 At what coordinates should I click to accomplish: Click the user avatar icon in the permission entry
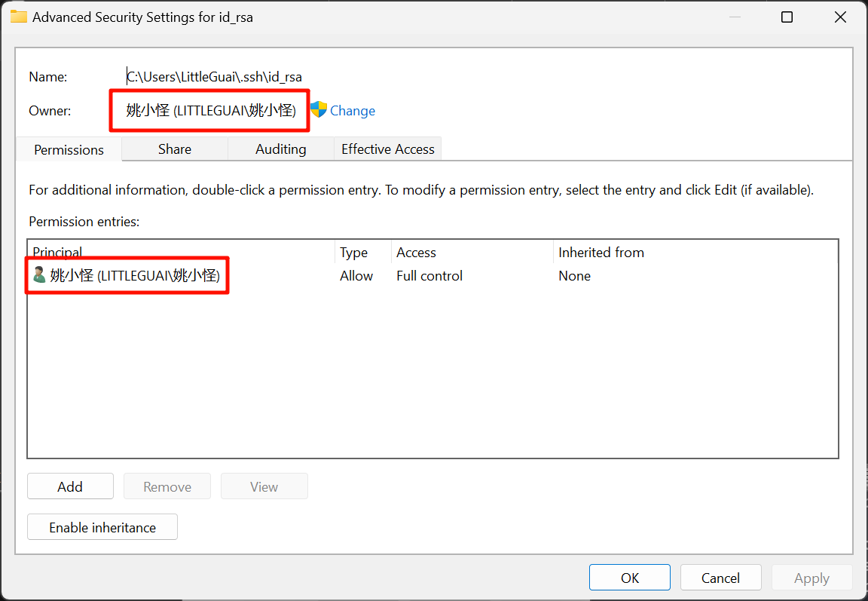pos(39,276)
